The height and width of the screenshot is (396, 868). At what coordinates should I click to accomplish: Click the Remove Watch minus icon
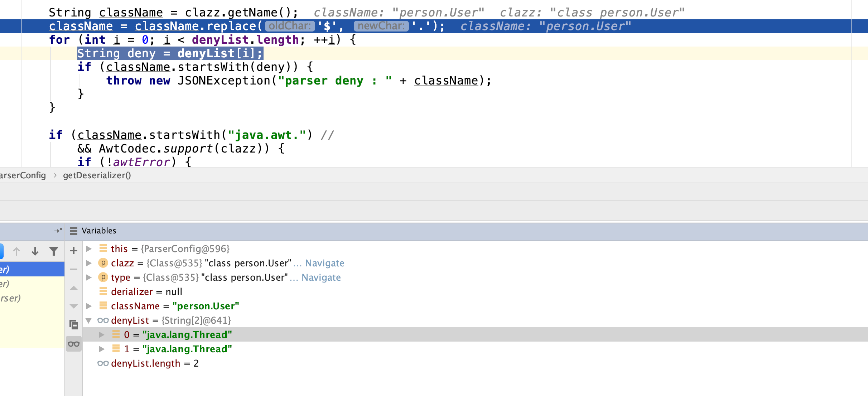coord(74,269)
